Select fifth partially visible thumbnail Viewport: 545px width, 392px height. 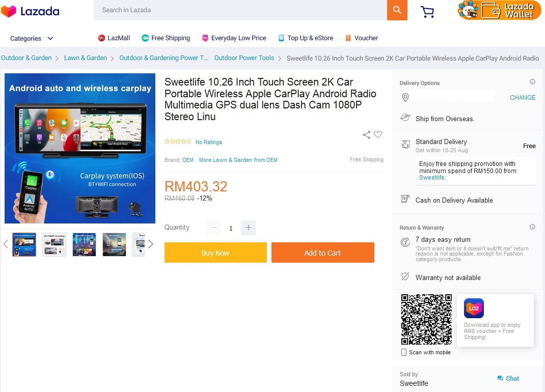click(139, 245)
